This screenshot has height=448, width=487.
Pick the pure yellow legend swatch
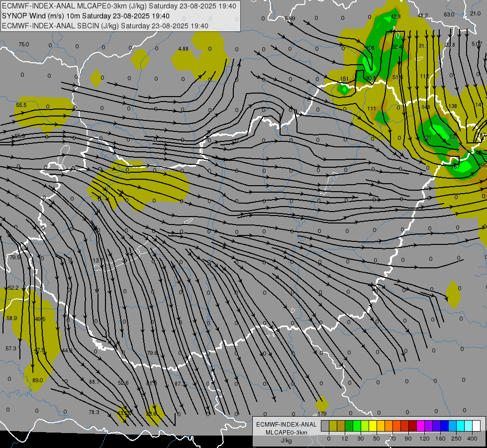[x=373, y=426]
